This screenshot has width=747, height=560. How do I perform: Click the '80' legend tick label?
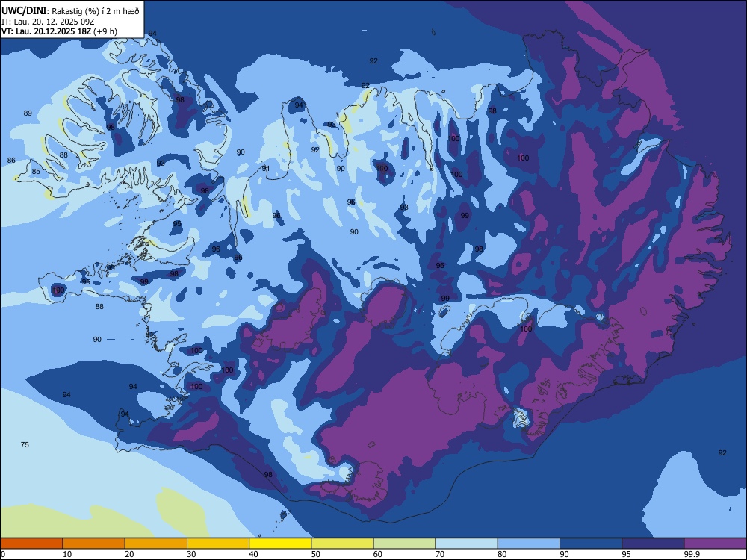(x=502, y=554)
